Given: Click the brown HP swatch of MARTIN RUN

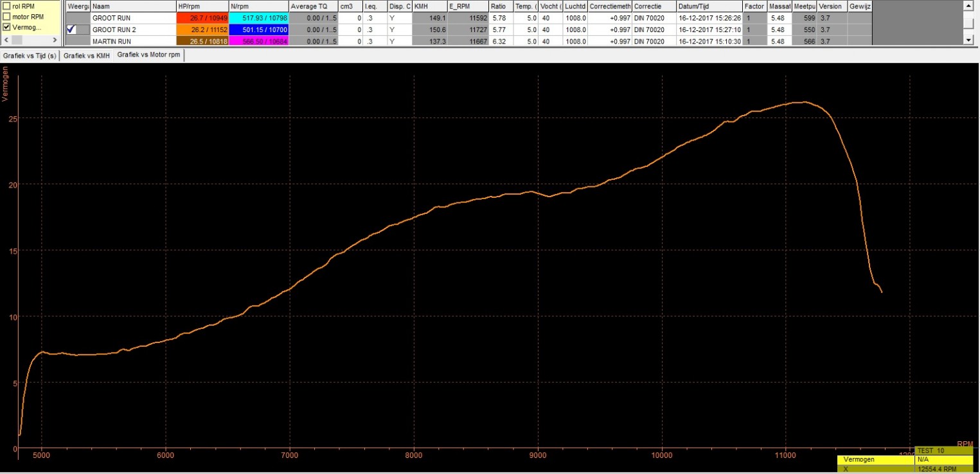Looking at the screenshot, I should point(202,41).
